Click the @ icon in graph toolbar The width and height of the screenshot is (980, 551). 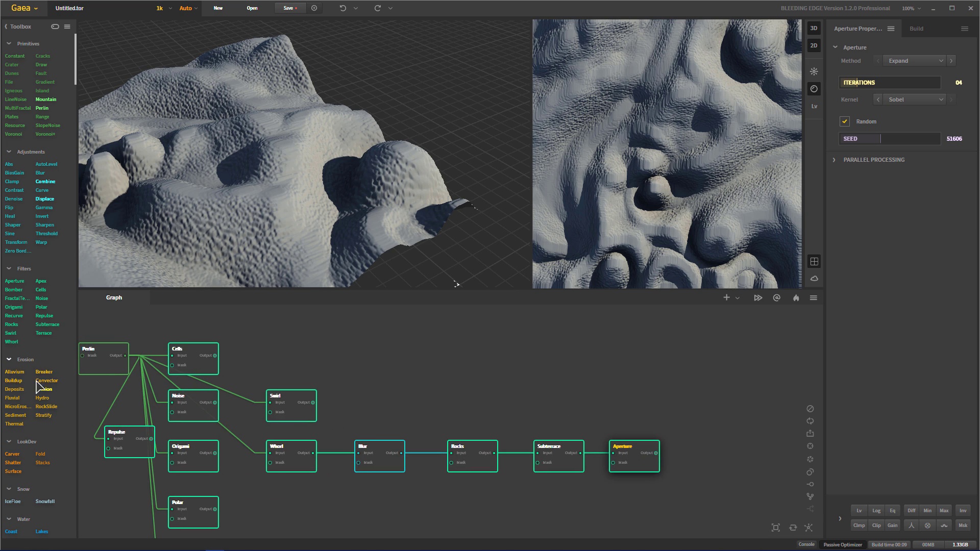click(x=777, y=298)
